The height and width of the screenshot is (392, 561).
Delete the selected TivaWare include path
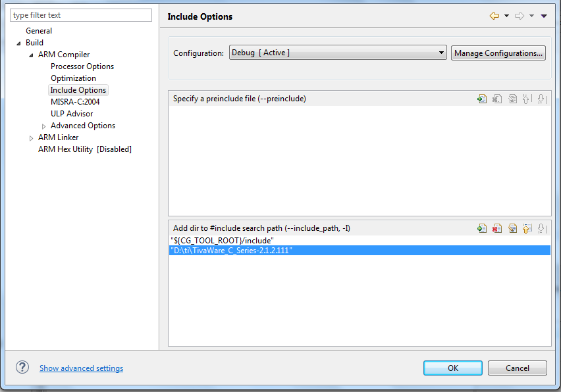click(496, 228)
